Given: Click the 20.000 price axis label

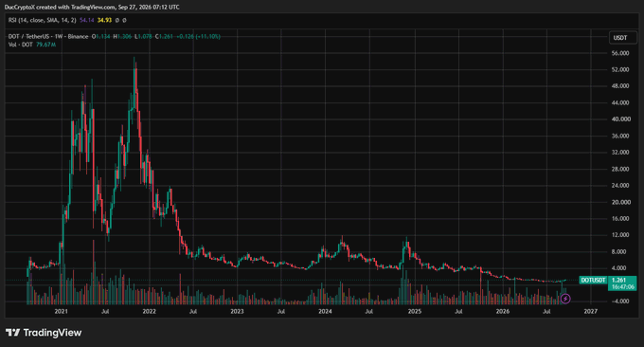Looking at the screenshot, I should point(620,202).
